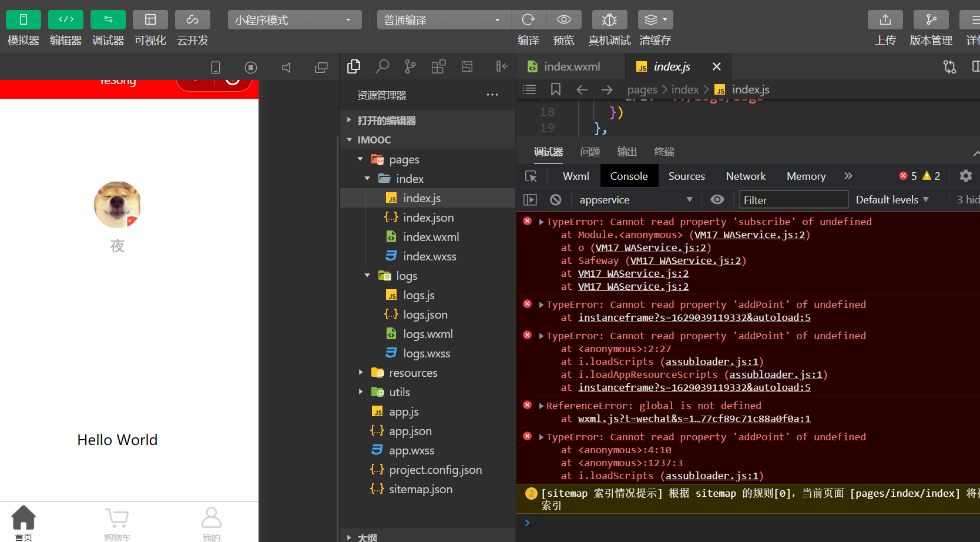
Task: Open the logs.js file
Action: tap(428, 295)
